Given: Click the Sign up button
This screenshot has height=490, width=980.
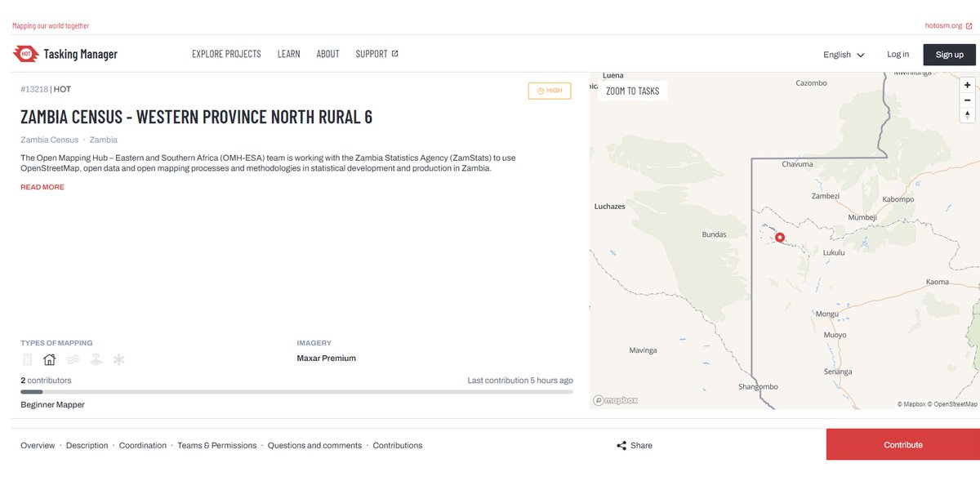Looking at the screenshot, I should [949, 54].
